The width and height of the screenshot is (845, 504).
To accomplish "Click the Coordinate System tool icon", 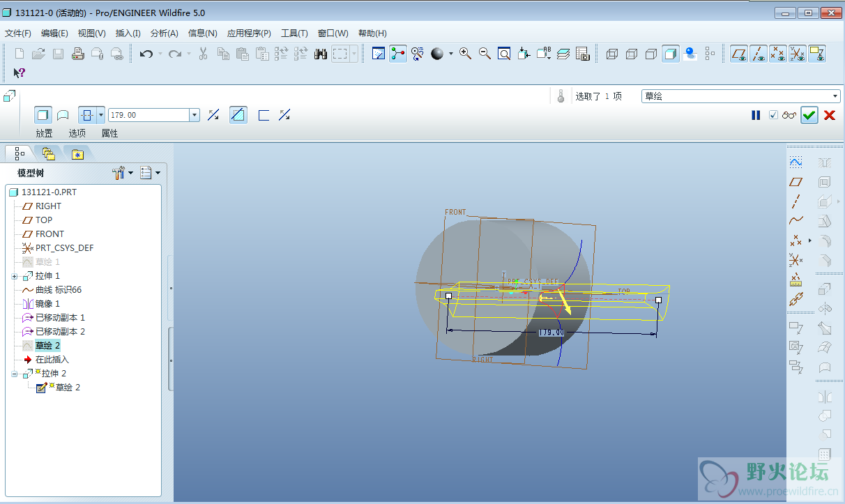I will pyautogui.click(x=795, y=260).
